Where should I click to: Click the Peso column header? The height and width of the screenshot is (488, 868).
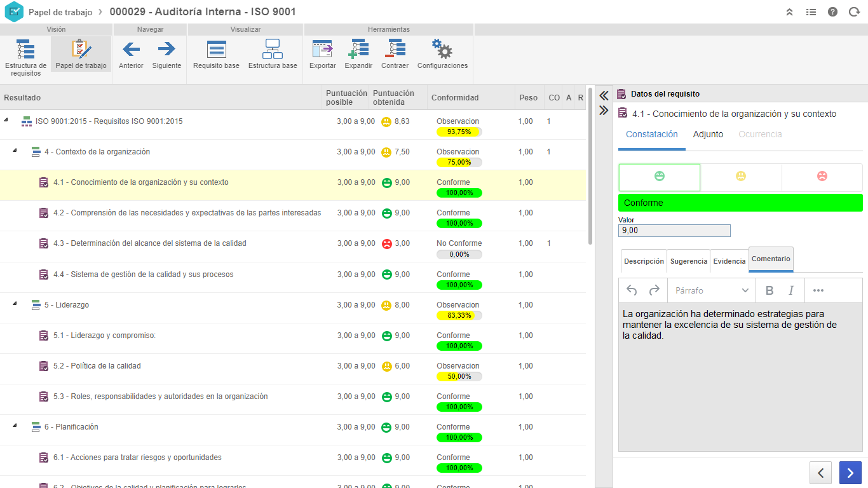529,98
